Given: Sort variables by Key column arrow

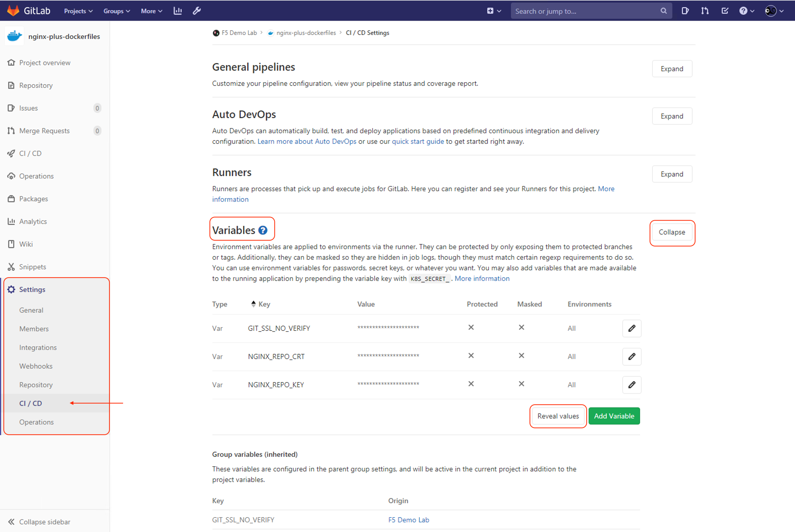Looking at the screenshot, I should pos(253,304).
